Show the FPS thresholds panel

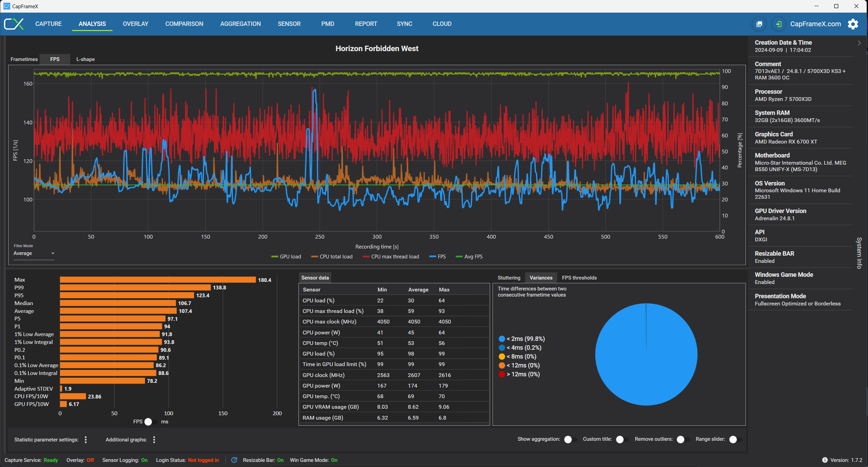click(x=579, y=278)
